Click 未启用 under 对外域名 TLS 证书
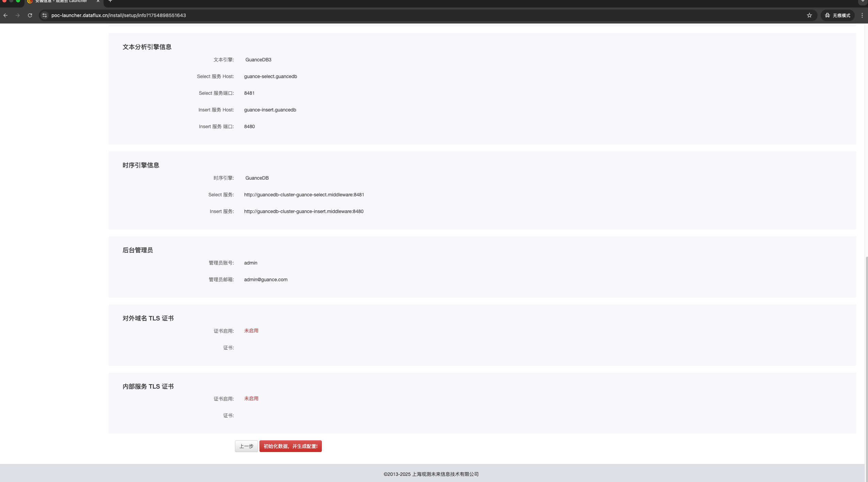This screenshot has width=868, height=482. (251, 331)
